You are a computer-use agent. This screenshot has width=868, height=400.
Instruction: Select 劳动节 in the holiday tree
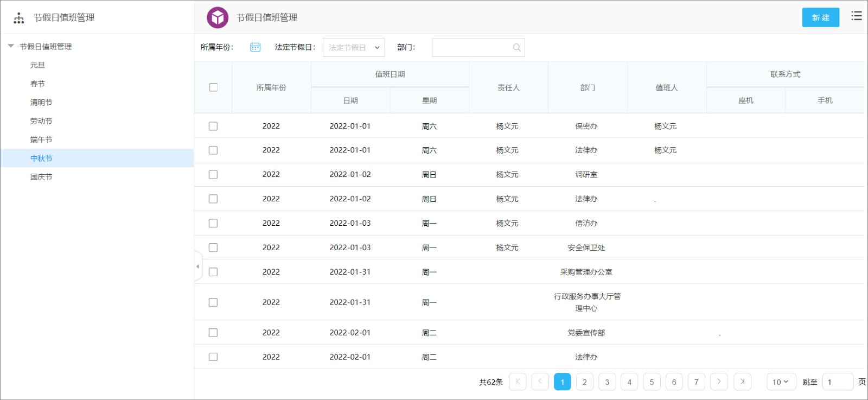[x=41, y=121]
